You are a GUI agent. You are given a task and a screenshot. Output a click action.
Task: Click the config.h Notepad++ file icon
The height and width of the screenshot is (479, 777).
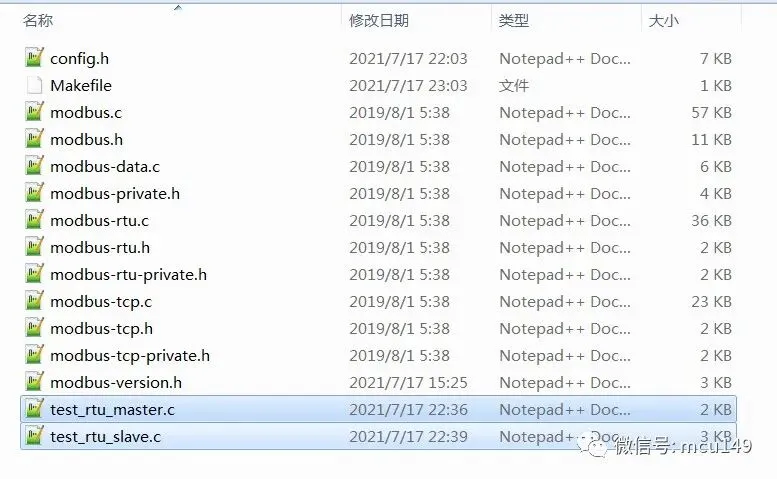[x=34, y=57]
